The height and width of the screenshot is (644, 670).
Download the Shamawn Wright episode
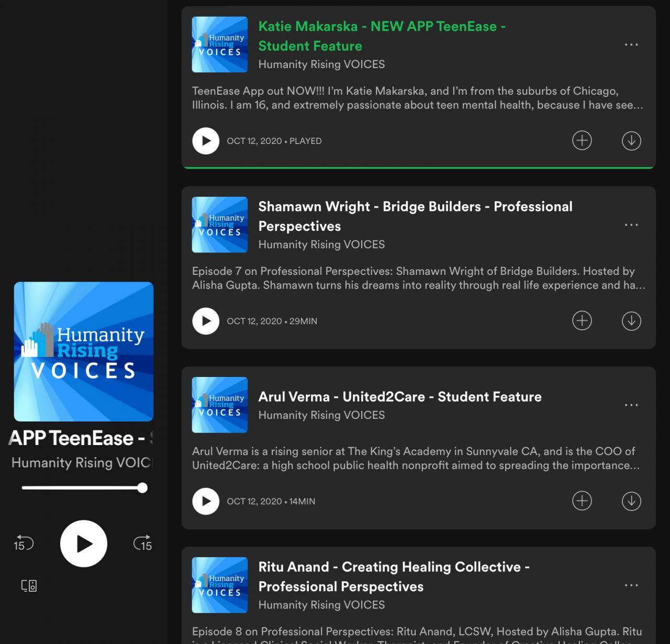[x=631, y=320]
